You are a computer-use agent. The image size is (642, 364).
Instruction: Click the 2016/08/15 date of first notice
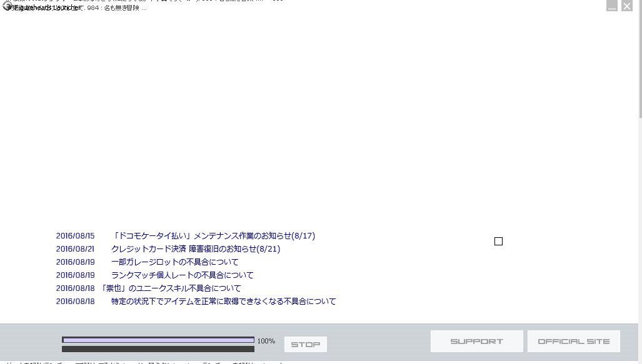tap(75, 236)
